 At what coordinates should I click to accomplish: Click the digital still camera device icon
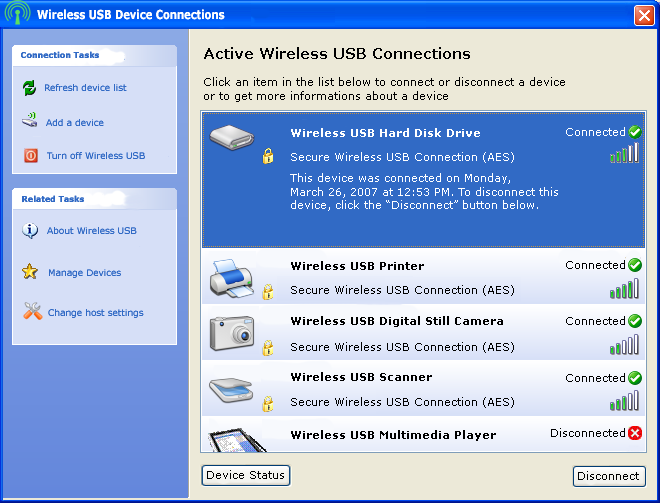click(232, 333)
